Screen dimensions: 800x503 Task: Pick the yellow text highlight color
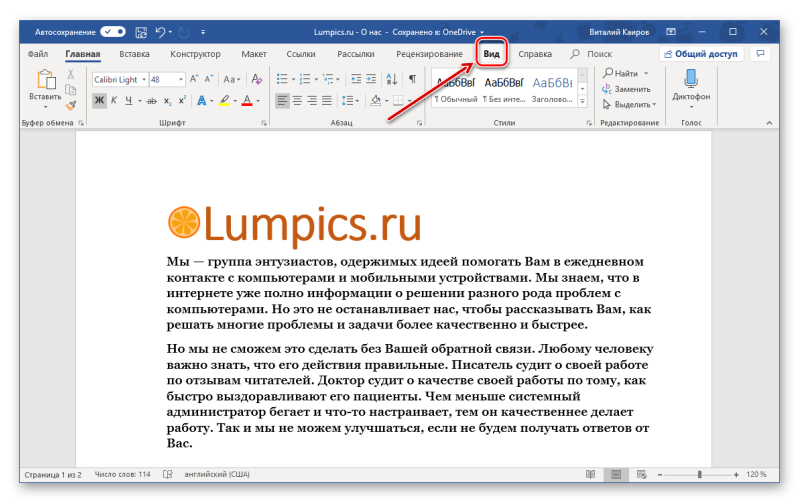tap(224, 100)
